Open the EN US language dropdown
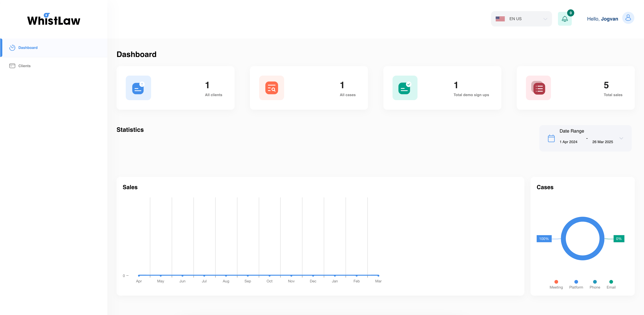Image resolution: width=644 pixels, height=315 pixels. (521, 19)
